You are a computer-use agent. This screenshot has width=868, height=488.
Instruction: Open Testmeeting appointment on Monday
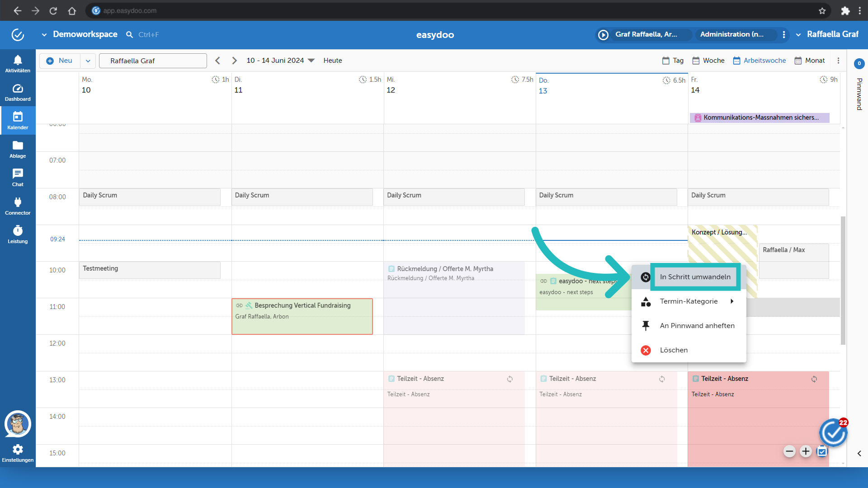(150, 270)
